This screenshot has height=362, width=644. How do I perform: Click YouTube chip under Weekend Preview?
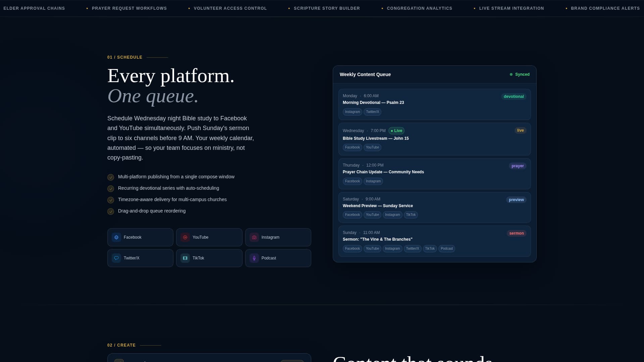click(372, 215)
